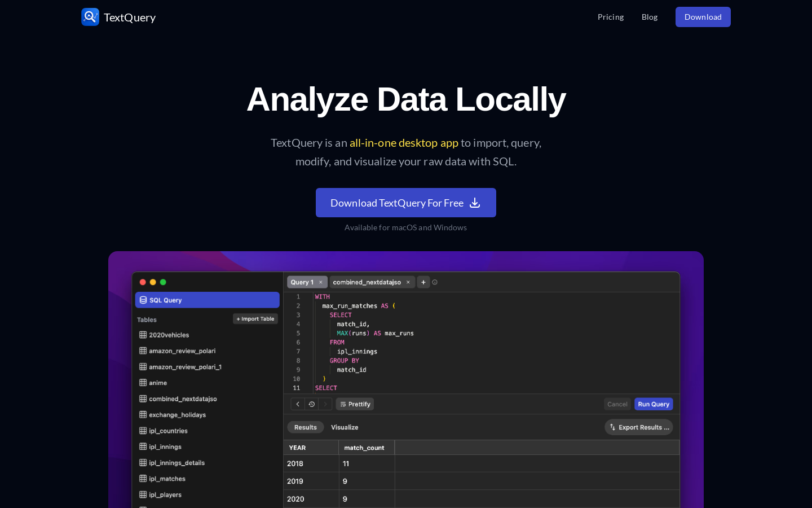Click the Prettify button
The width and height of the screenshot is (812, 508).
(x=355, y=404)
